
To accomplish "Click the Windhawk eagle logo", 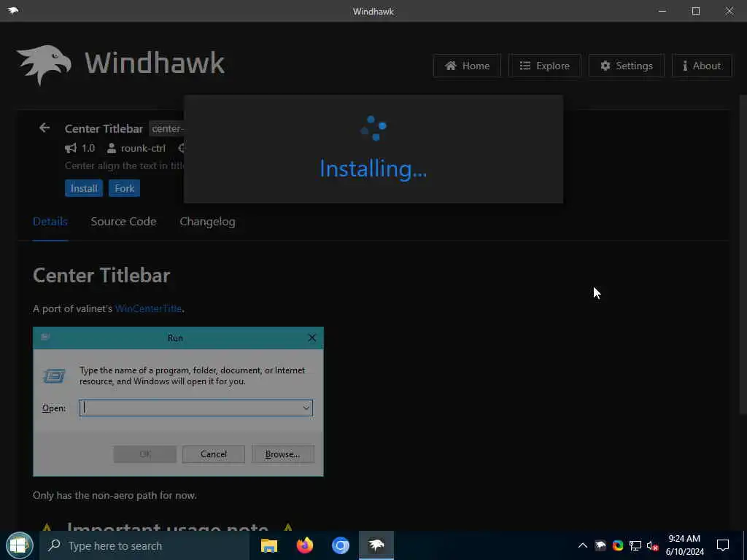I will 44,64.
